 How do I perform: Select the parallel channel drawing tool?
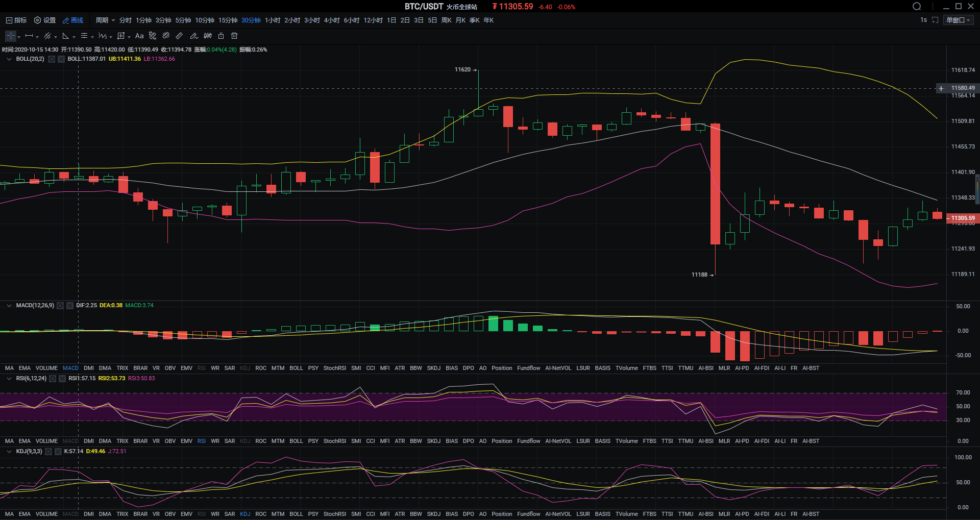click(47, 36)
